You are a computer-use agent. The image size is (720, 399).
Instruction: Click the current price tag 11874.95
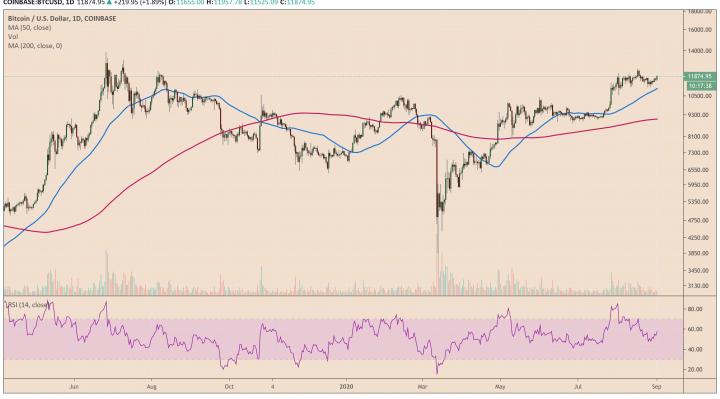point(700,77)
